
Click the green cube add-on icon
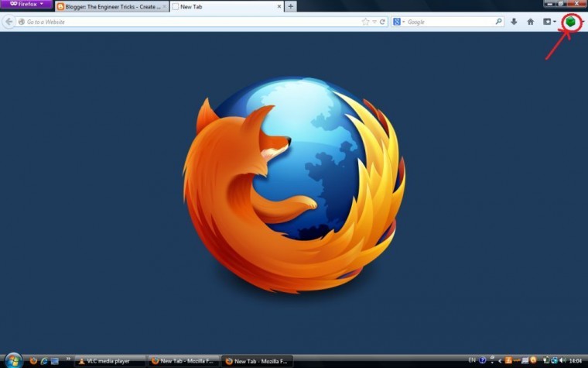570,22
